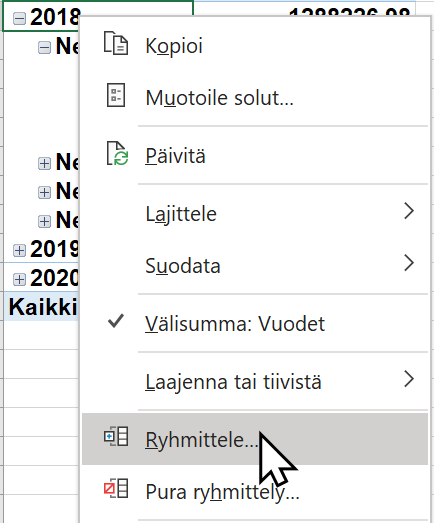
Task: Open the Lajittele submenu arrow
Action: [x=409, y=211]
